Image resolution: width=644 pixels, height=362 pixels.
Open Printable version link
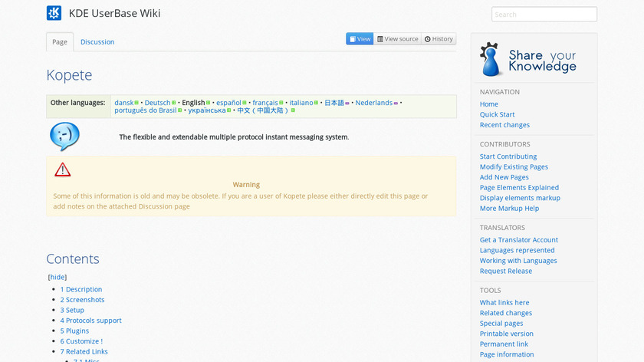pyautogui.click(x=507, y=334)
